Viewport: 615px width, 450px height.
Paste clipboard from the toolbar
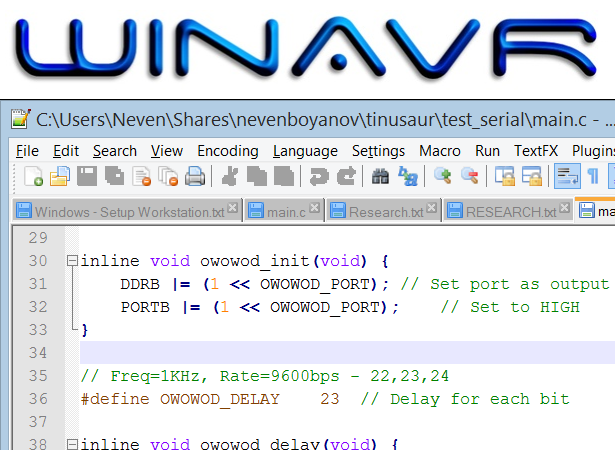tap(284, 176)
